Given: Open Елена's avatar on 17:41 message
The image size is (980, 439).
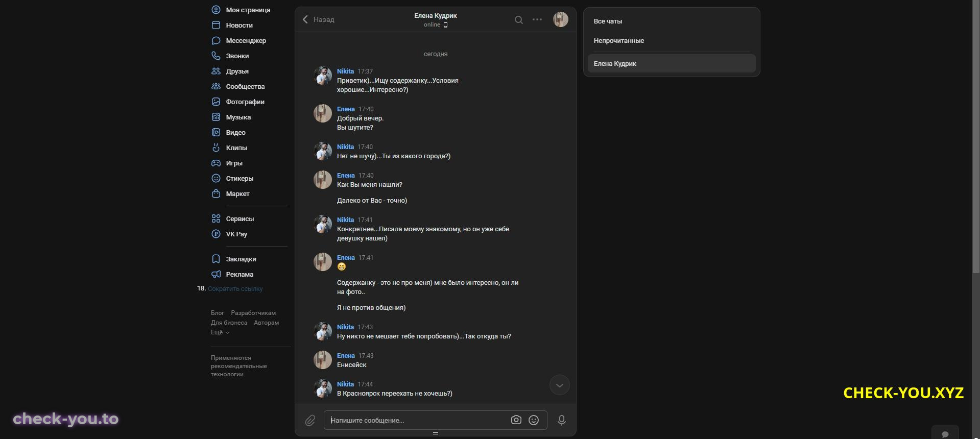Looking at the screenshot, I should pyautogui.click(x=323, y=262).
